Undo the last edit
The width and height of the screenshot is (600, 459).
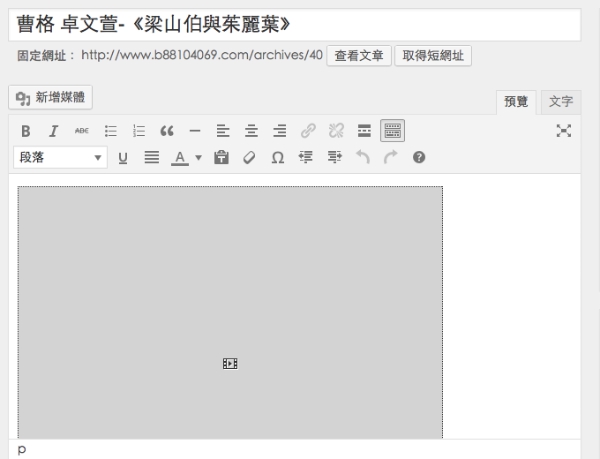[x=363, y=157]
